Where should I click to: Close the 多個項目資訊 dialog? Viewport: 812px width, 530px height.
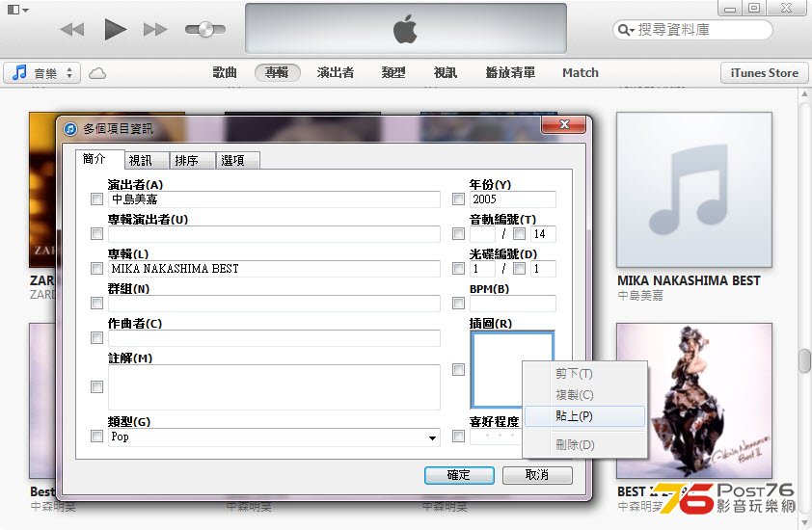point(563,124)
